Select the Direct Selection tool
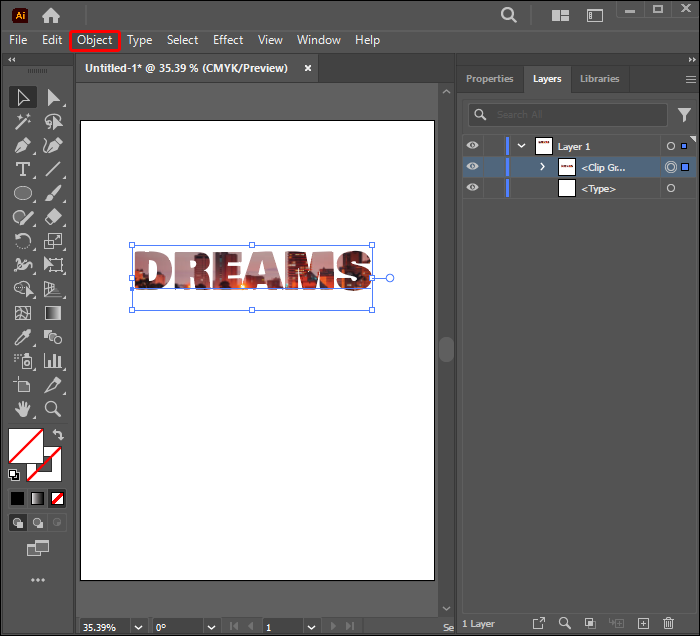 53,97
